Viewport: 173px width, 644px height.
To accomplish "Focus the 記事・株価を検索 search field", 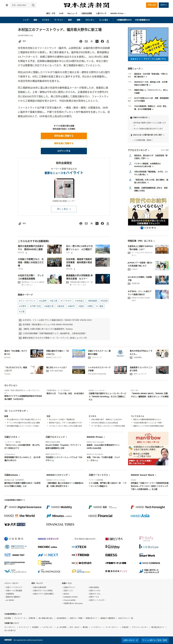I will pos(21,5).
